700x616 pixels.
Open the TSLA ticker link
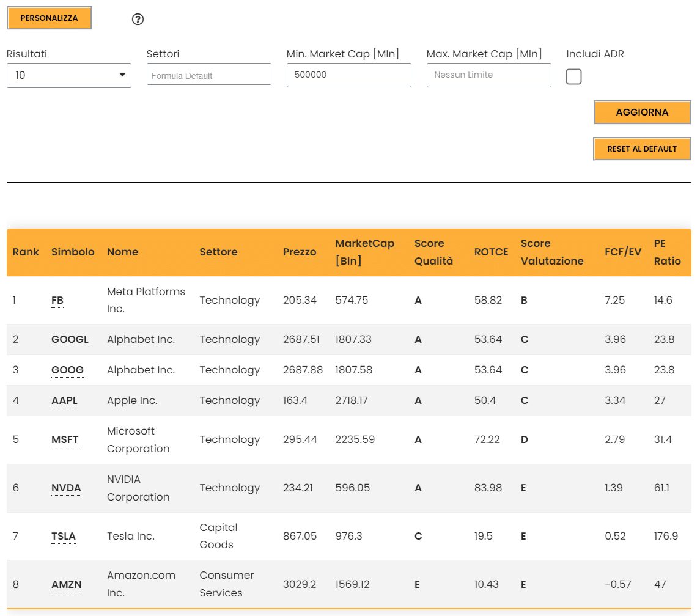coord(64,536)
